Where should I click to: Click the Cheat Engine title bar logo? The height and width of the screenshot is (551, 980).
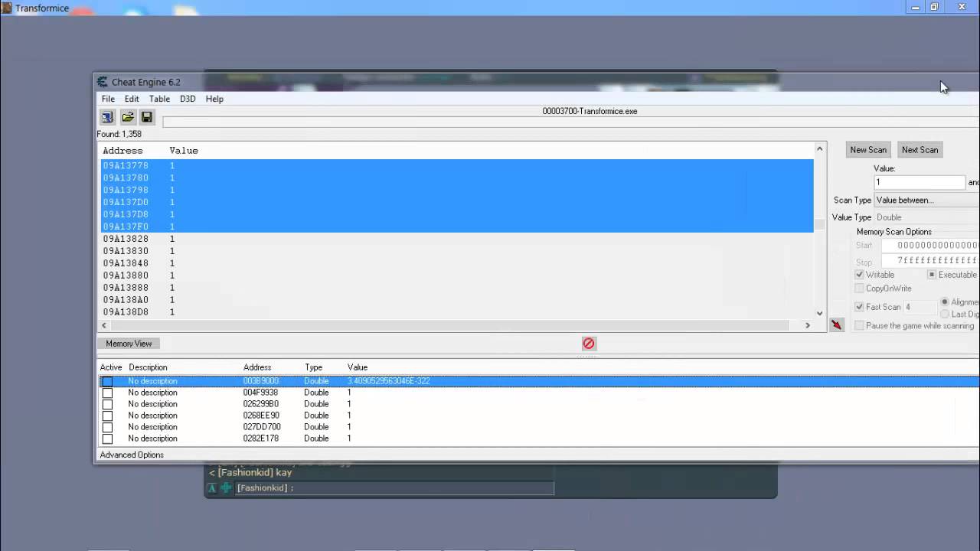103,82
